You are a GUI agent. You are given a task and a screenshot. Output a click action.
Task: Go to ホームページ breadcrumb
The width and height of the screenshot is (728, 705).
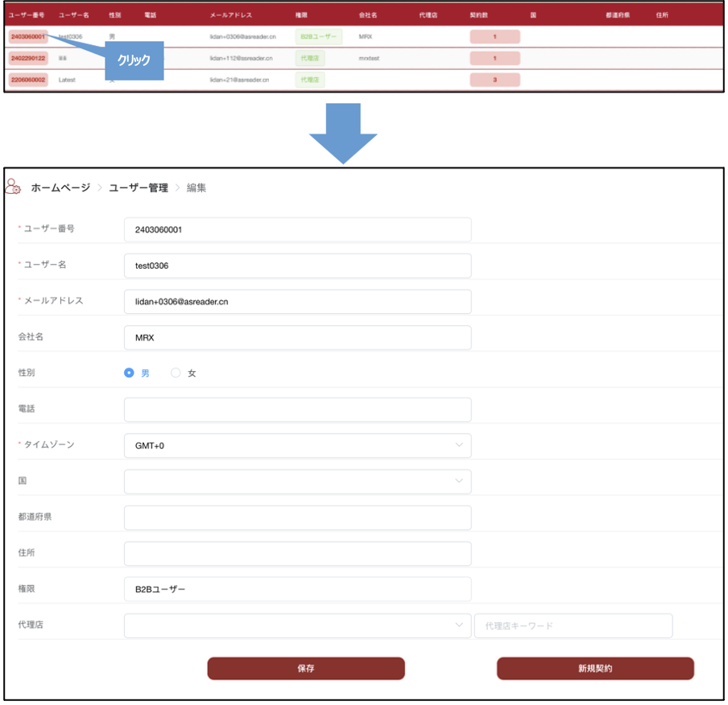(60, 188)
